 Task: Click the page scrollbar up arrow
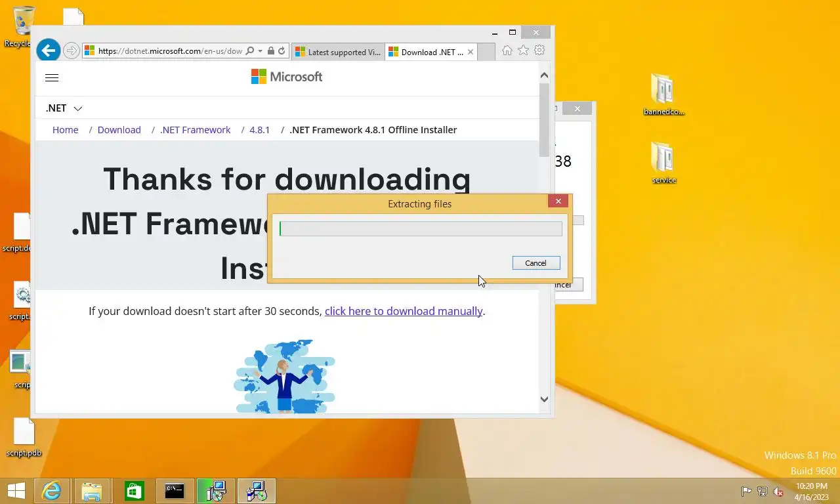pos(544,75)
